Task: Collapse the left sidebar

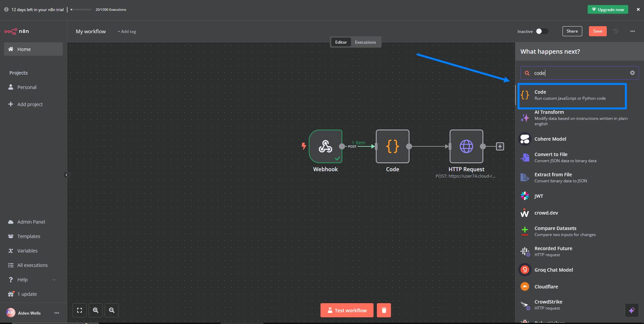Action: (66, 175)
